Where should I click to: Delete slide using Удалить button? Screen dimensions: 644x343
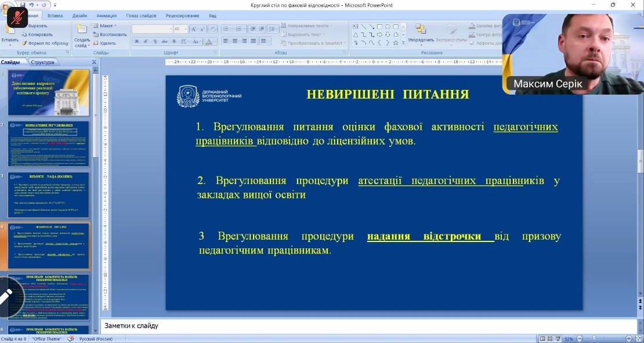[103, 43]
